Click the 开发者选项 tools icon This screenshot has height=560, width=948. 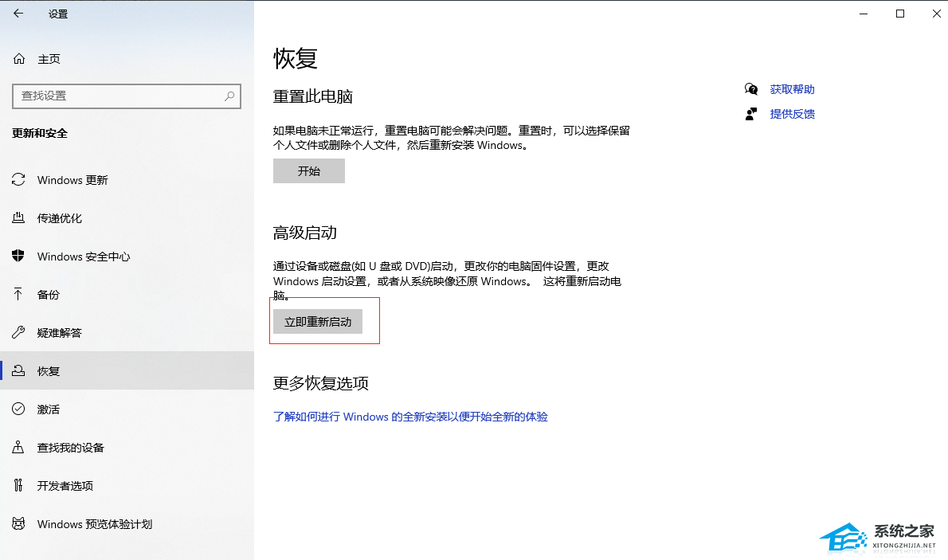18,485
